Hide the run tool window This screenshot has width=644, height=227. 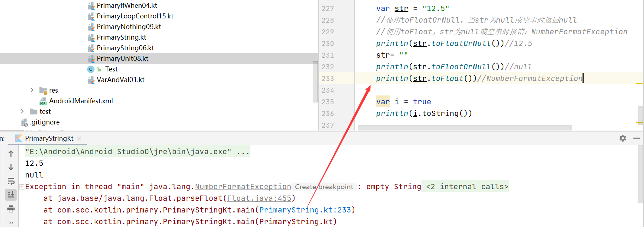(637, 138)
